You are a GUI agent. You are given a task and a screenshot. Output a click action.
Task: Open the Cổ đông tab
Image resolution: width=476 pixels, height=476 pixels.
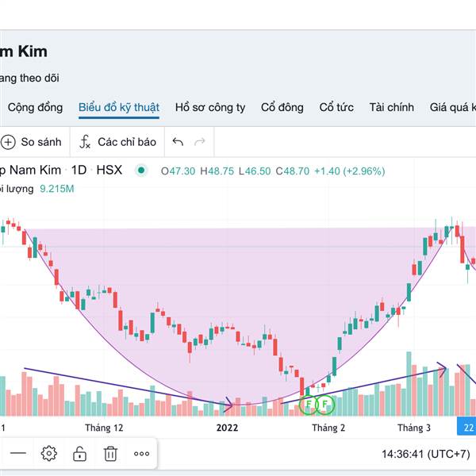(282, 107)
